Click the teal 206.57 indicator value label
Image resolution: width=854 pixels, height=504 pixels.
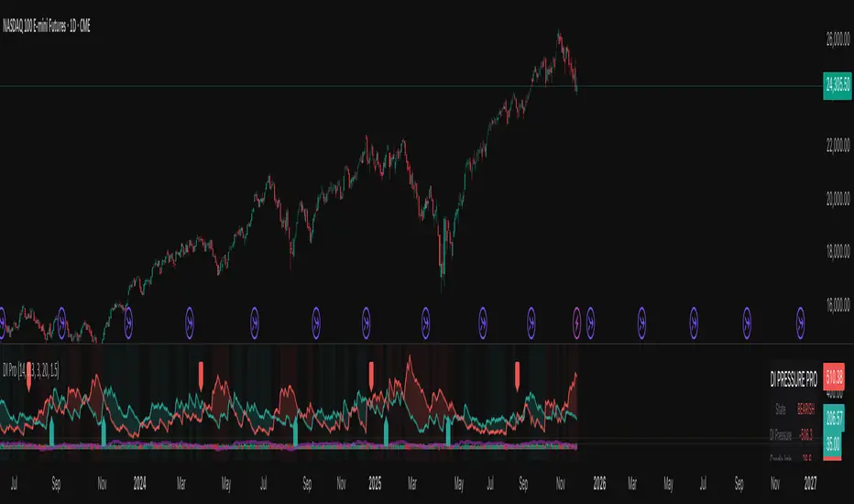click(834, 419)
